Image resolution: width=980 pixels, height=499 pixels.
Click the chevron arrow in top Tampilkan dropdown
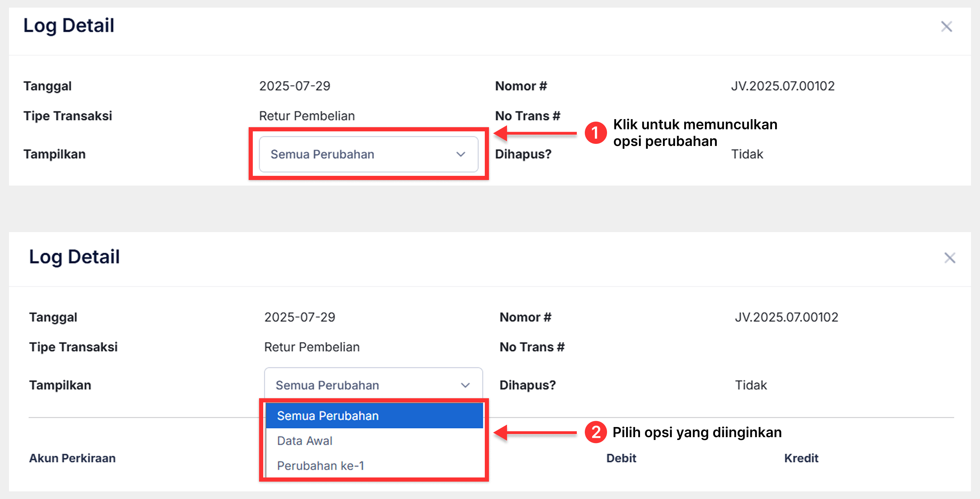click(461, 154)
